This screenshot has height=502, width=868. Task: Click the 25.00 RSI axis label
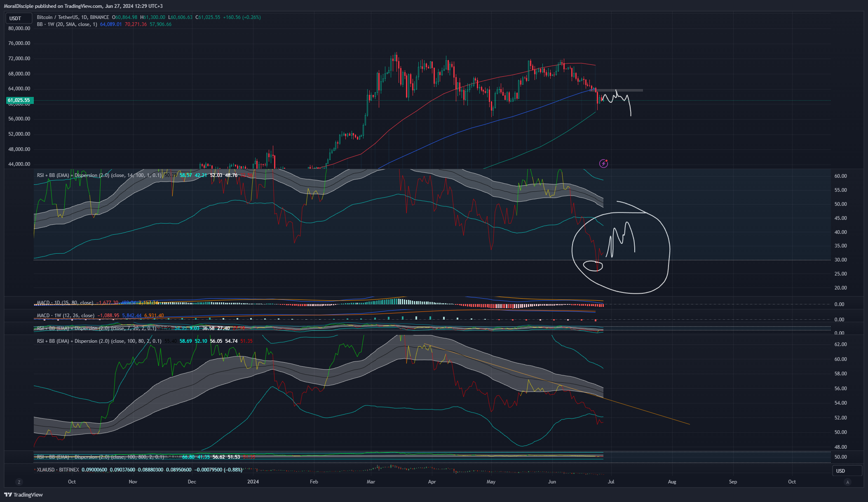click(841, 274)
